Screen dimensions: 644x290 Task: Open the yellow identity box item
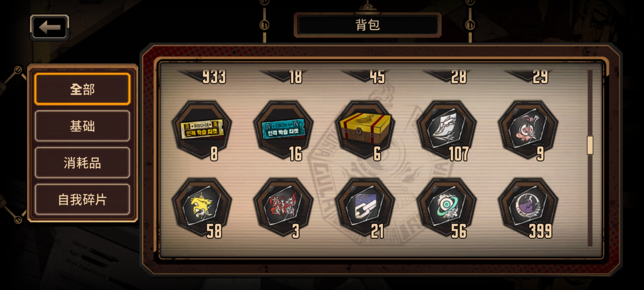click(365, 130)
